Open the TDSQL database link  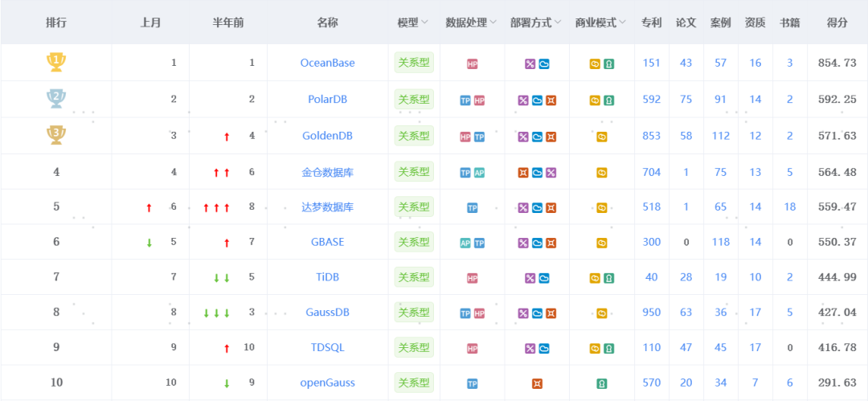328,347
